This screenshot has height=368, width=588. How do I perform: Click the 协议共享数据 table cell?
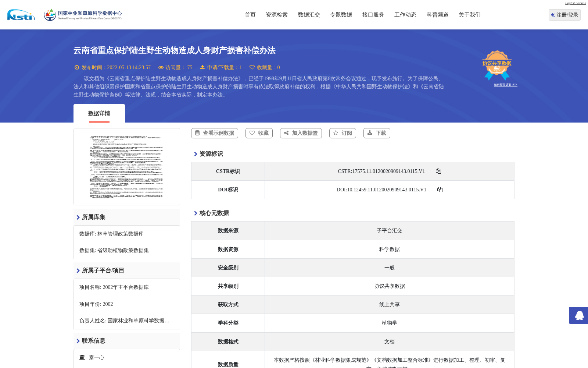[390, 286]
